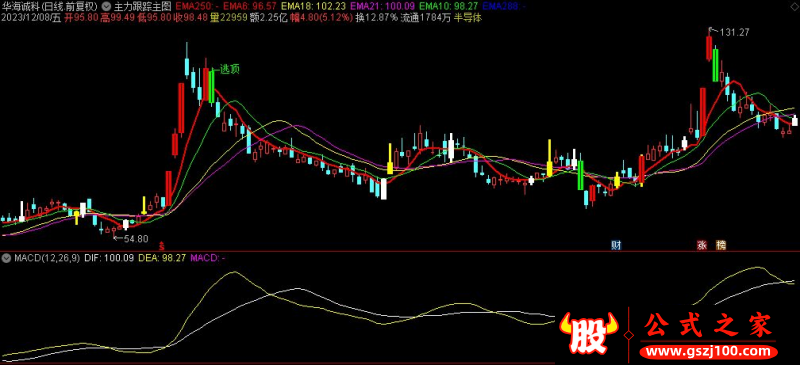The width and height of the screenshot is (800, 365).
Task: Click the red $ marker below chart
Action: [162, 246]
